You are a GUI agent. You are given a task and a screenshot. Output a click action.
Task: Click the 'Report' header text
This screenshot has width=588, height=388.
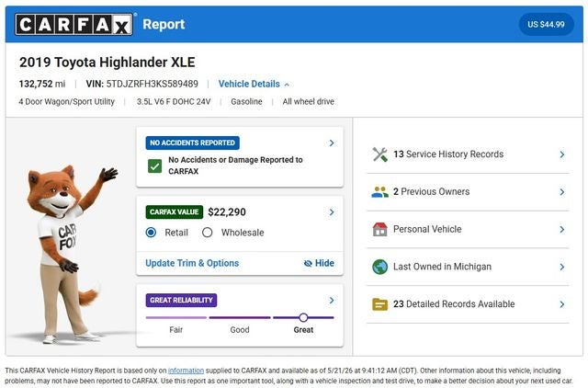[164, 25]
